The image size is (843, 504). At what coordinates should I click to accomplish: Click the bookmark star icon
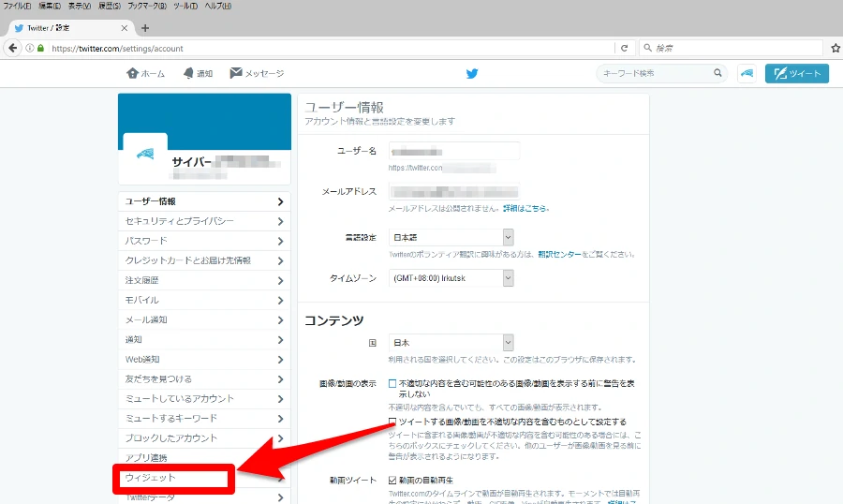click(836, 48)
